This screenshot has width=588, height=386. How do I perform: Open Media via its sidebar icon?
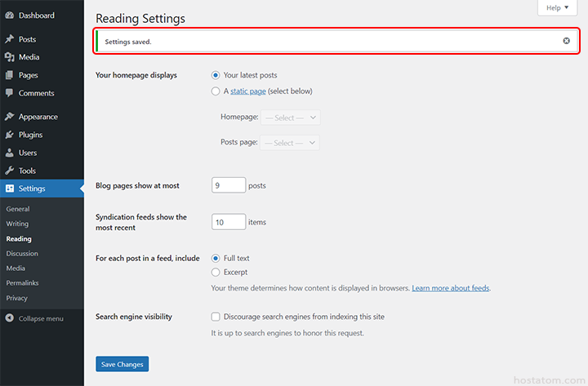coord(9,57)
